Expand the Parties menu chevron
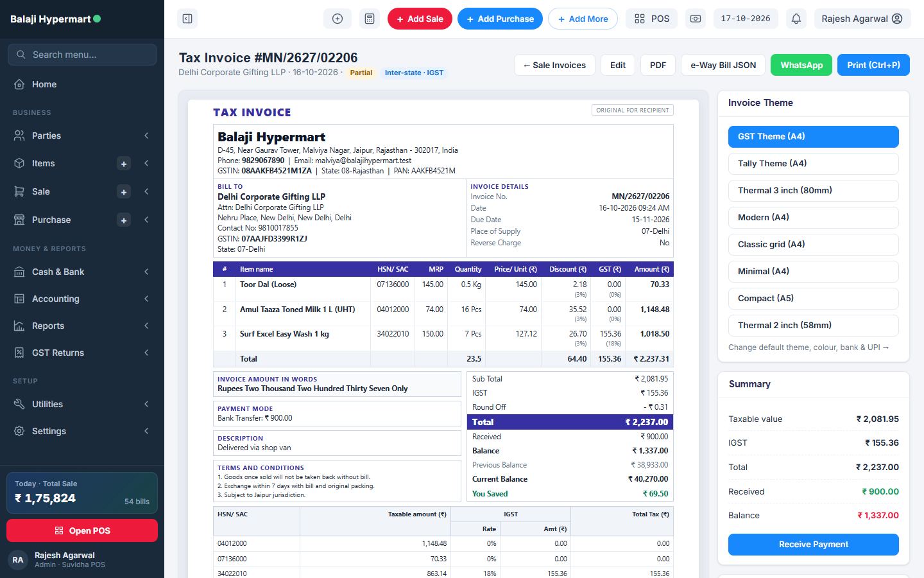Viewport: 924px width, 578px height. [146, 136]
